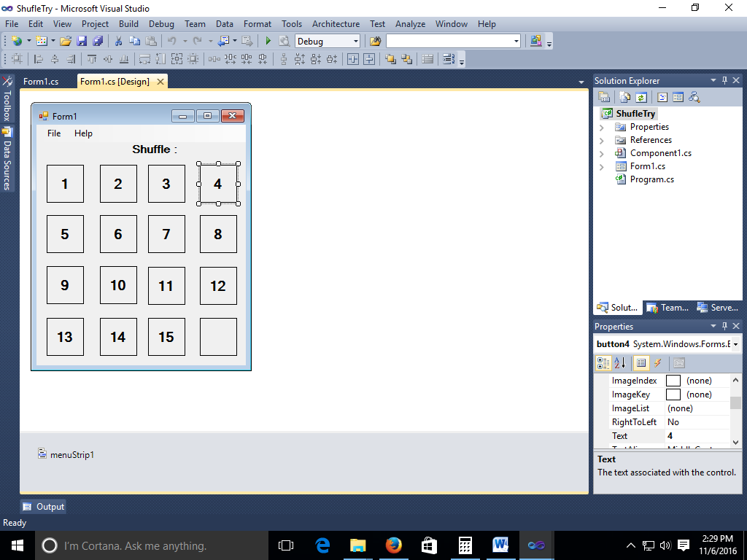
Task: Click the Copy icon in the toolbar
Action: (x=134, y=42)
